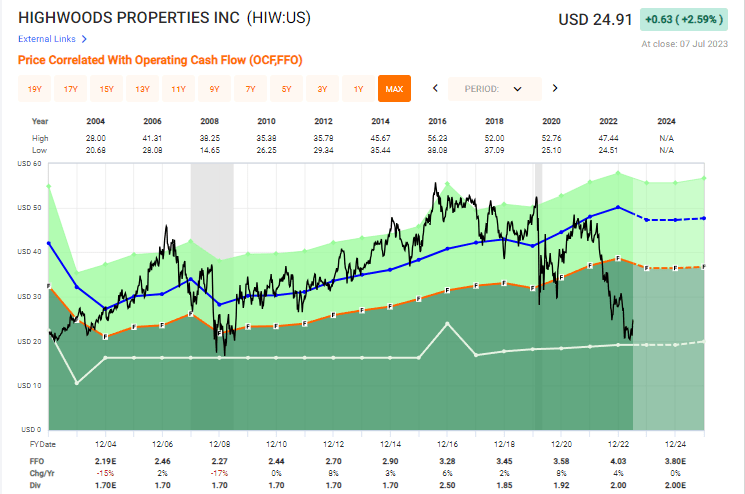
Task: Click the chevron beside External Links
Action: [x=84, y=39]
